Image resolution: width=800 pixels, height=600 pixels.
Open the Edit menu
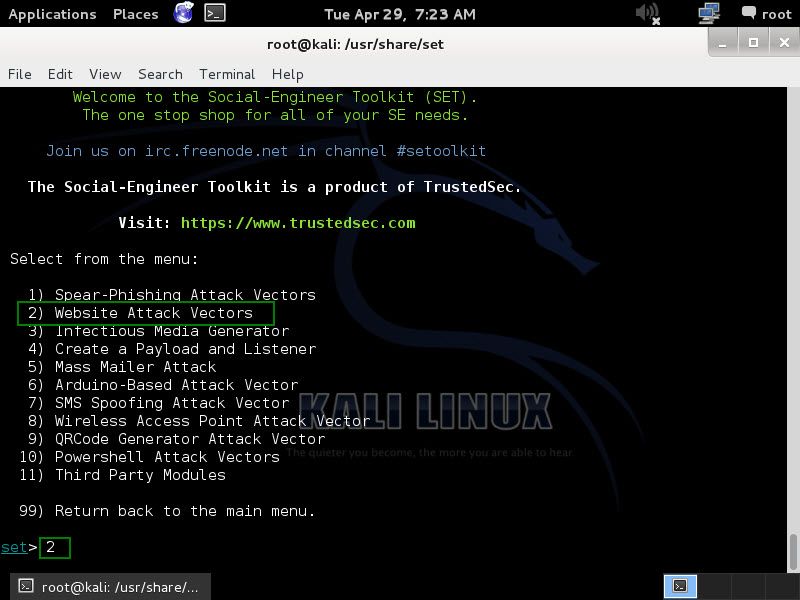60,74
